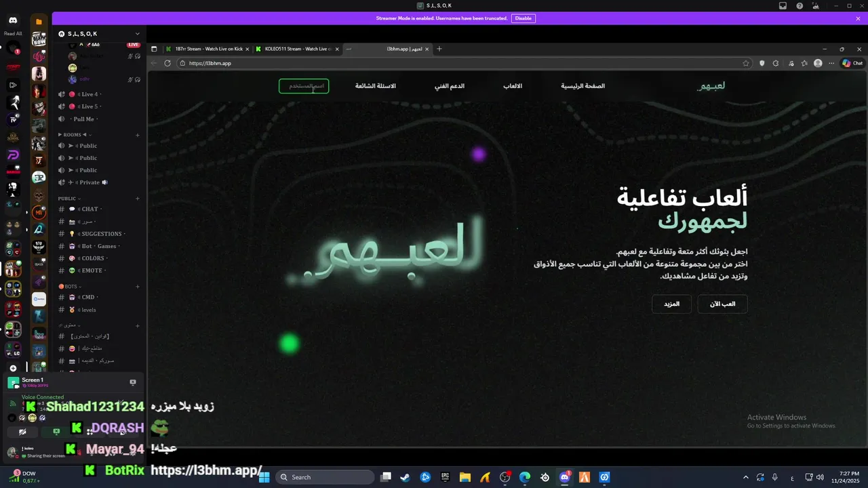The image size is (868, 488).
Task: Open a new browser tab
Action: pos(439,49)
